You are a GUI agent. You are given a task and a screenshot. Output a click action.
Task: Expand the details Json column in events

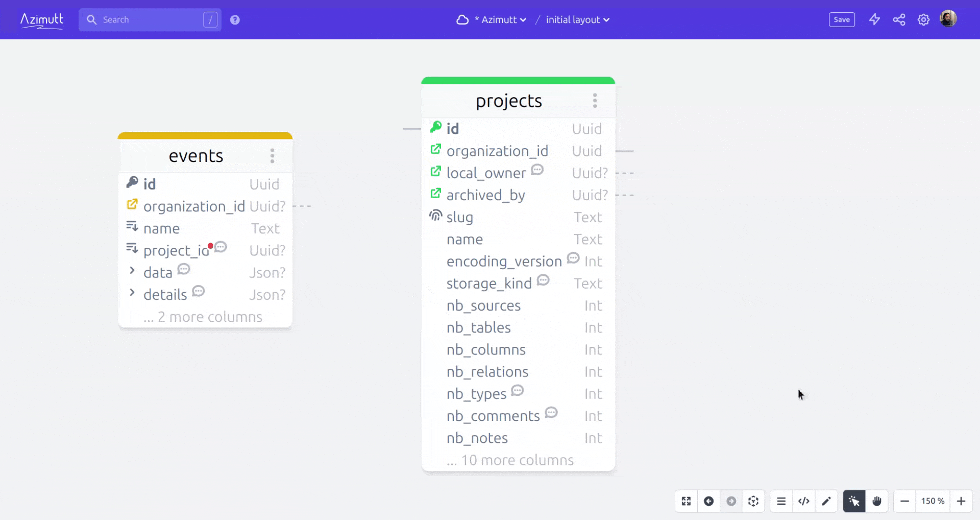132,293
